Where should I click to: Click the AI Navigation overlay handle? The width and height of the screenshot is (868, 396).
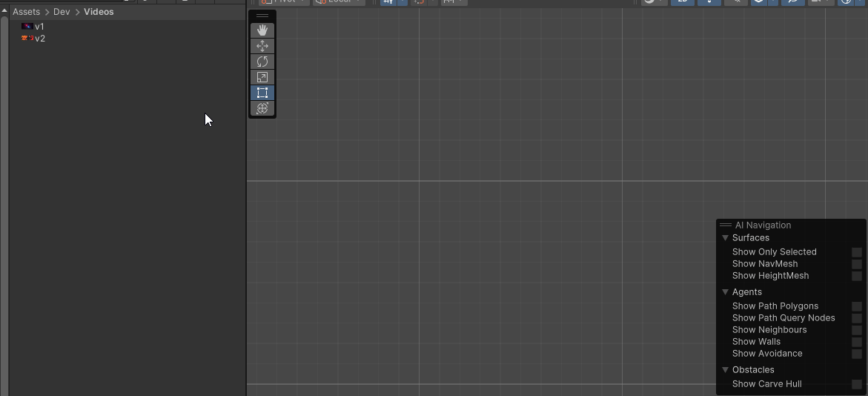pos(726,225)
